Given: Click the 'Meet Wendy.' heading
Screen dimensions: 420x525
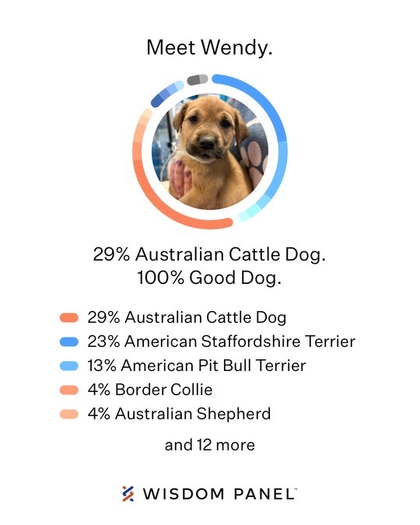Looking at the screenshot, I should (209, 47).
